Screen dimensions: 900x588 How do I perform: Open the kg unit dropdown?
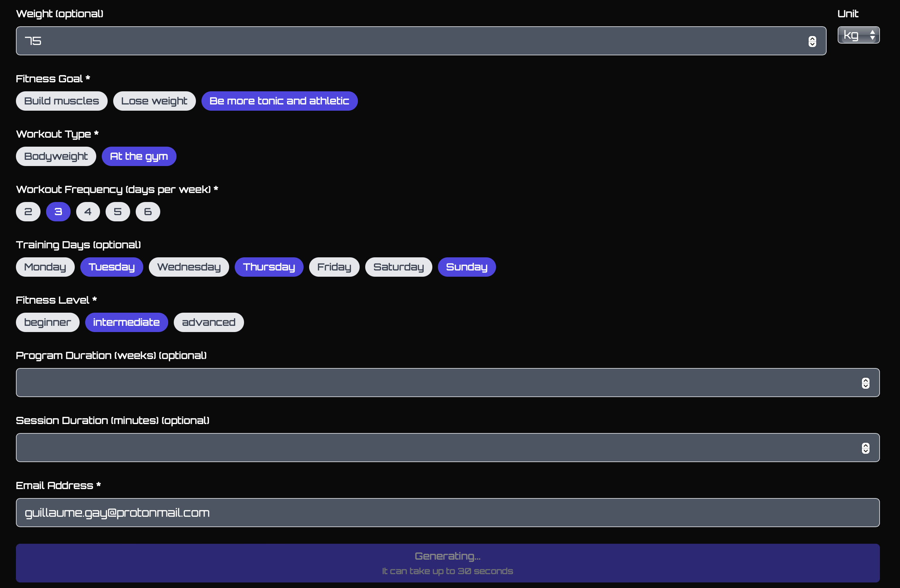pyautogui.click(x=858, y=35)
